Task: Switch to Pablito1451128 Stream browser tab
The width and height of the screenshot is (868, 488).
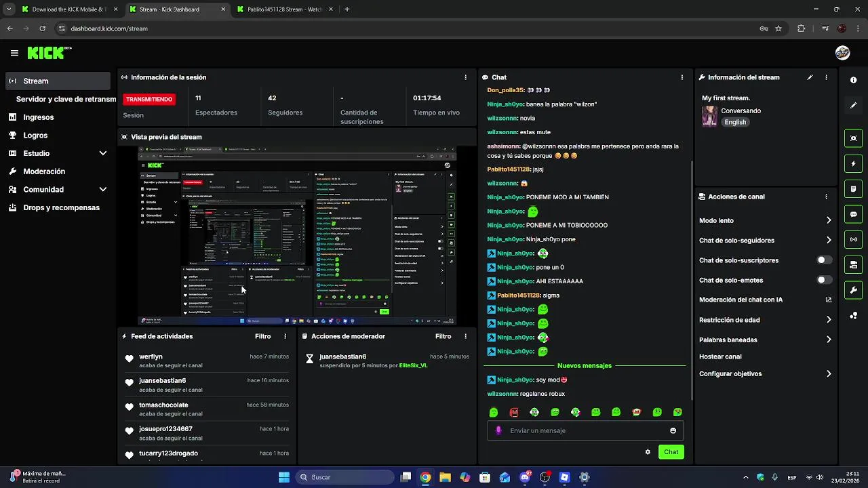Action: tap(283, 9)
